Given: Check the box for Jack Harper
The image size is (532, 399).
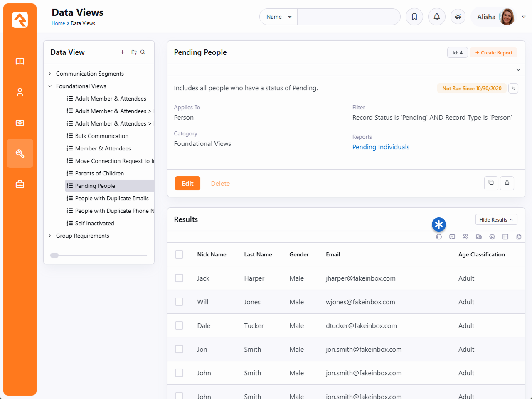Looking at the screenshot, I should 179,278.
